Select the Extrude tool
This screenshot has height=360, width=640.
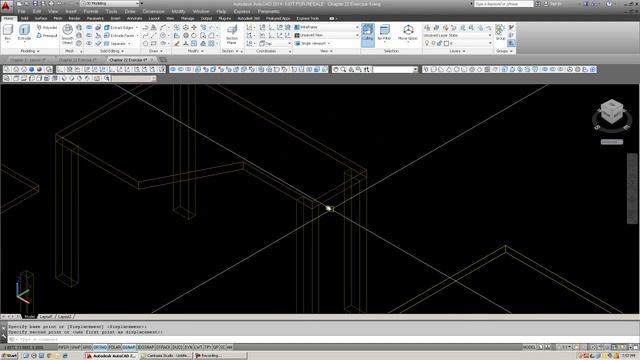(x=24, y=33)
